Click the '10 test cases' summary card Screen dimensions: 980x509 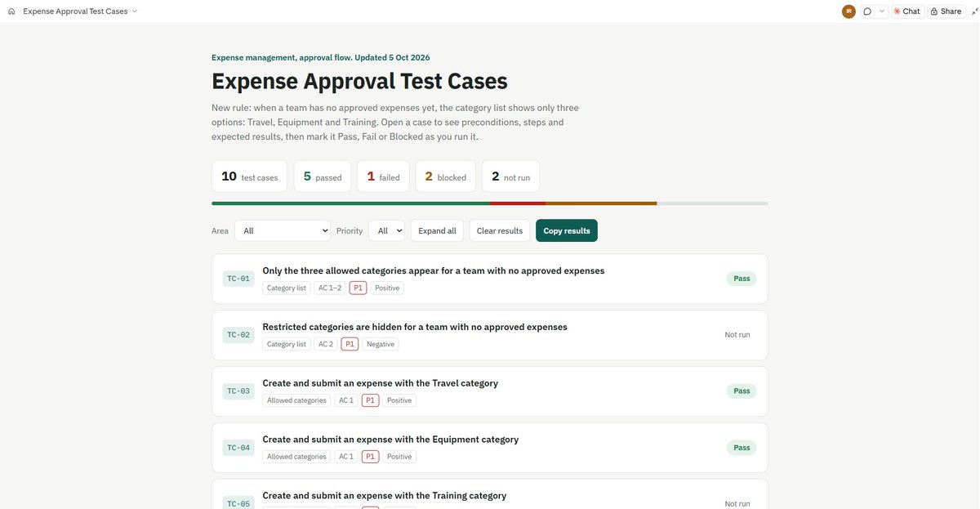[250, 176]
